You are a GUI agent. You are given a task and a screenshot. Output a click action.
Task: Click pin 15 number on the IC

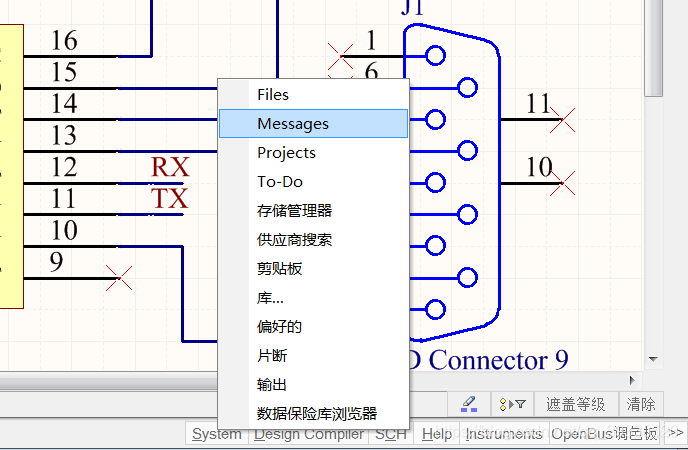[x=64, y=72]
